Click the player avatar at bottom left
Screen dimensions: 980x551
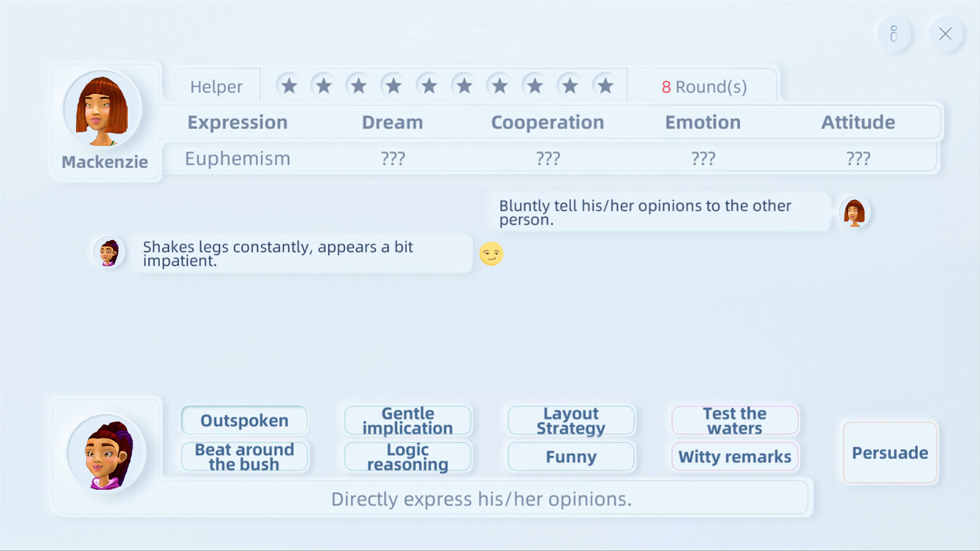point(106,454)
